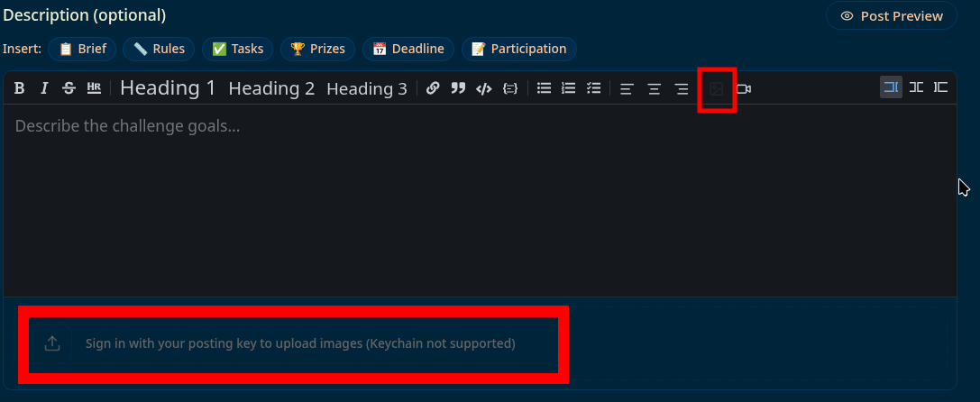
Task: Click the upload icon in the image dropzone
Action: point(52,343)
